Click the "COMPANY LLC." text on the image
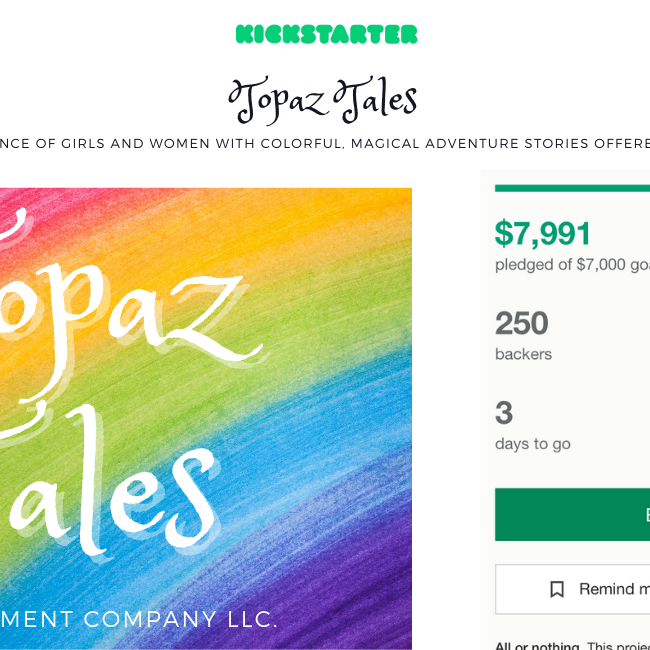 [x=180, y=619]
